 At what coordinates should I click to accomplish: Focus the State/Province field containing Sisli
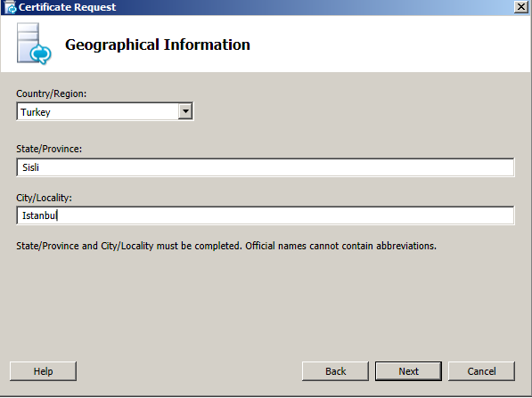tap(266, 167)
